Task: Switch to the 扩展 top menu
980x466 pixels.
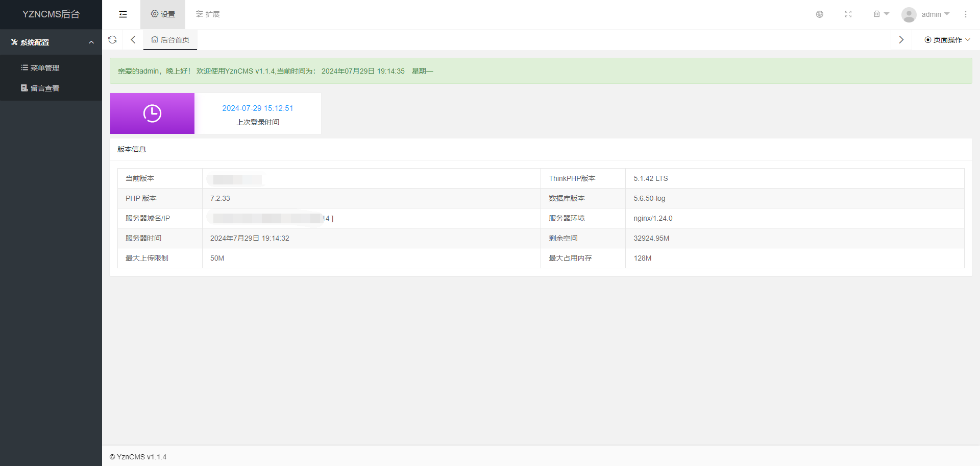Action: coord(208,14)
